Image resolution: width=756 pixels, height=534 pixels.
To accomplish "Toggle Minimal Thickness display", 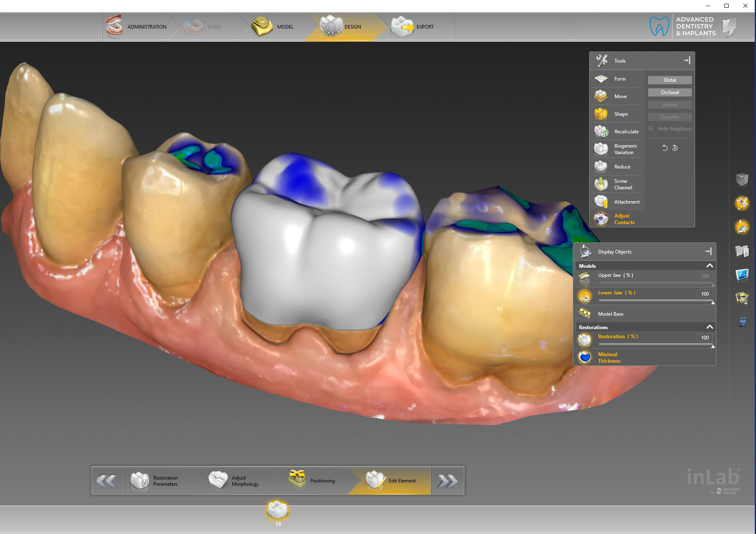I will [585, 357].
